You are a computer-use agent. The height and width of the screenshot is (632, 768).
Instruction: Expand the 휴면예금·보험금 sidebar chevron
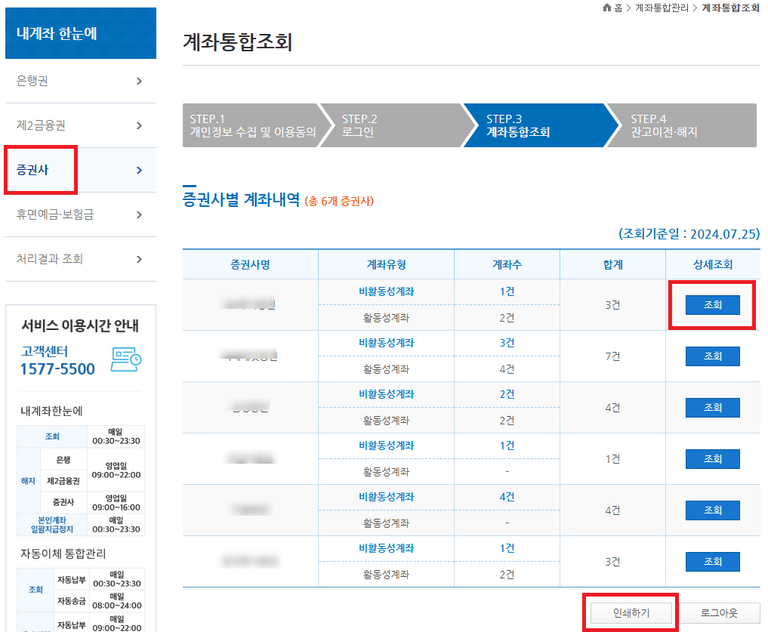pos(139,214)
